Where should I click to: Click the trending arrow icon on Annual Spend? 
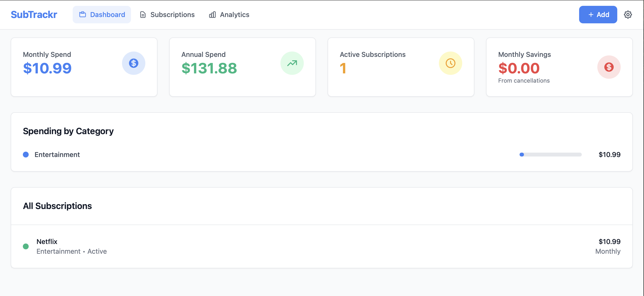click(x=292, y=63)
